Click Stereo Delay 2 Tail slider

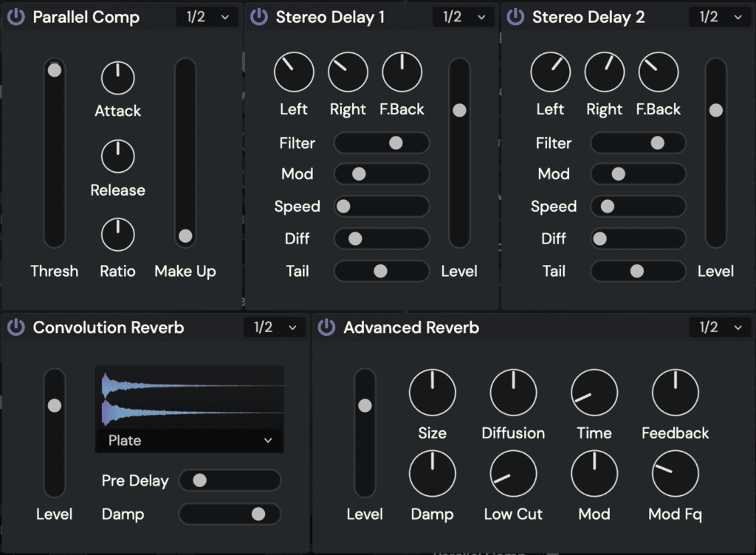point(639,272)
